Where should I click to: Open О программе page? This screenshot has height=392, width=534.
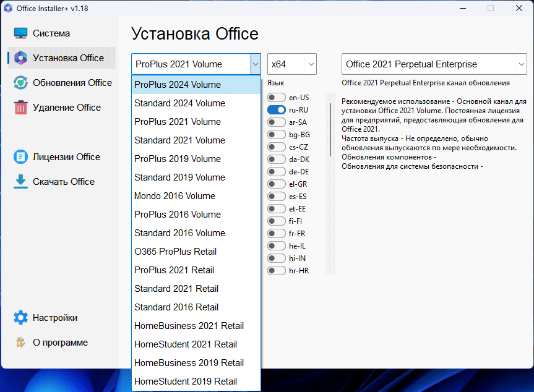(x=62, y=343)
